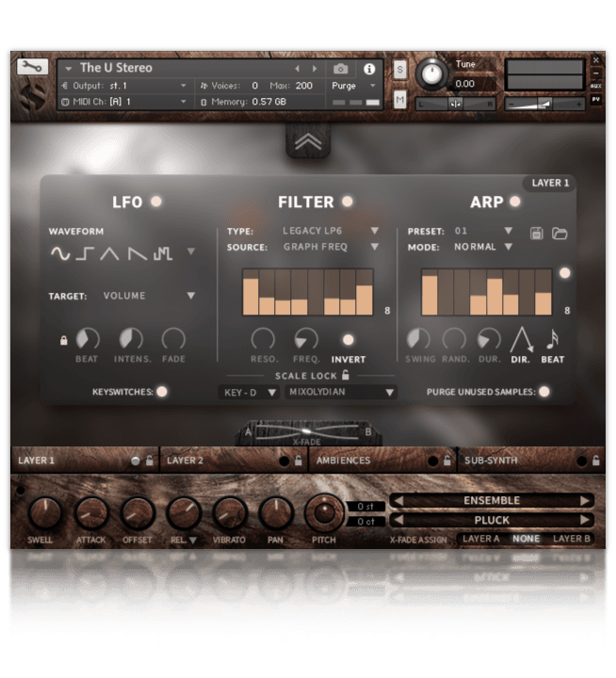Select the square LFO waveform

tap(85, 253)
